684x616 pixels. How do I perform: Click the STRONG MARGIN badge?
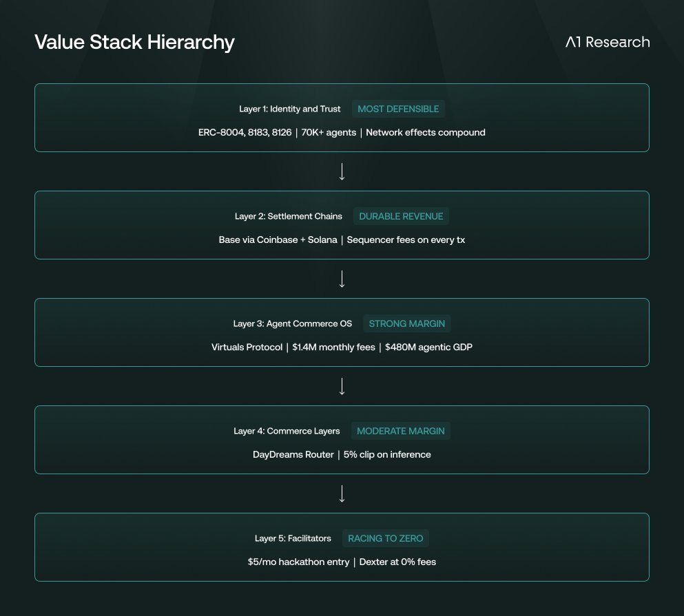coord(407,323)
